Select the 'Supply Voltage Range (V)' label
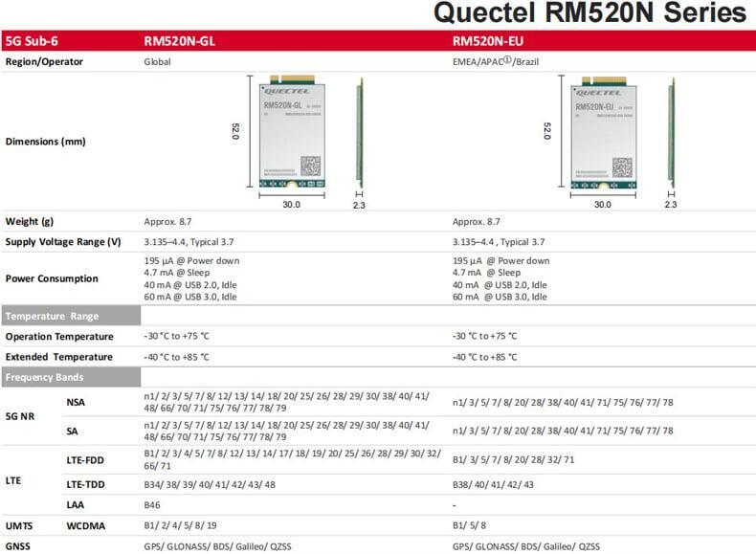This screenshot has width=756, height=554. click(x=63, y=242)
